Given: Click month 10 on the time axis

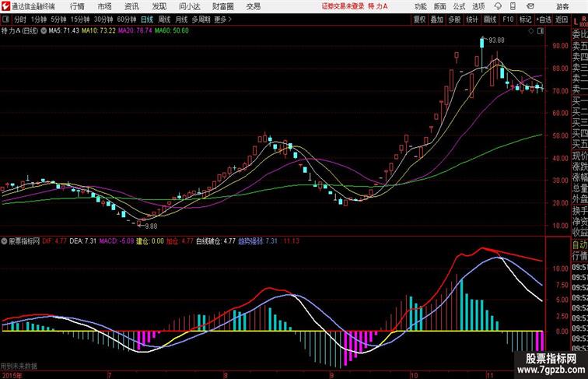Looking at the screenshot, I should click(x=414, y=375).
